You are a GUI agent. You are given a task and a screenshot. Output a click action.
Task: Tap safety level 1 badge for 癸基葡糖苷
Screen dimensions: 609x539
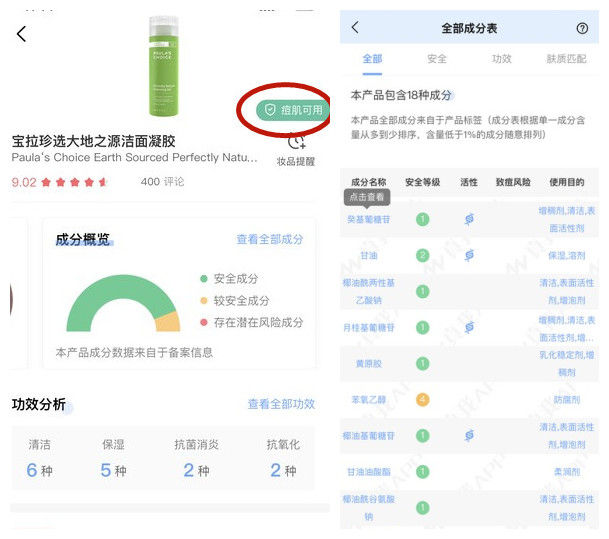[423, 219]
